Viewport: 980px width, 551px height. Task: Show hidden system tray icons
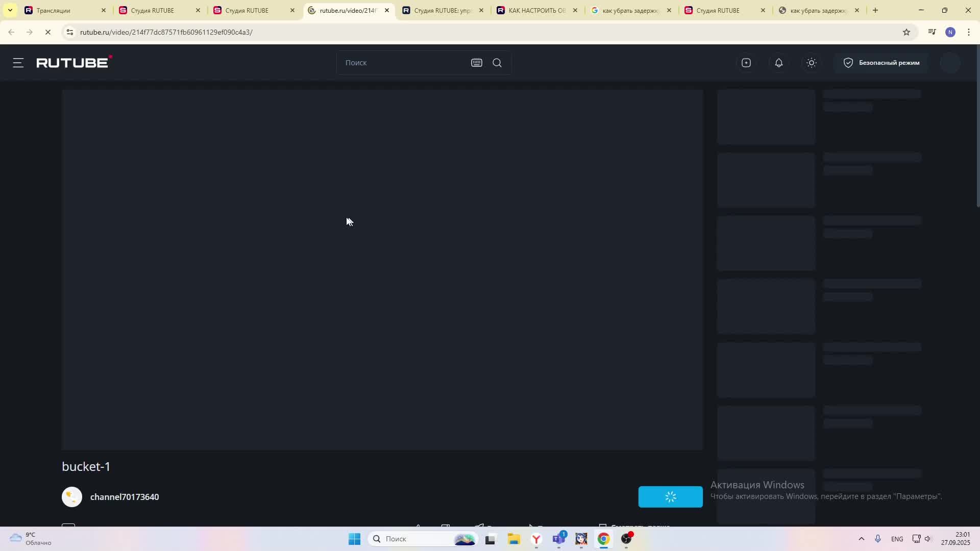861,539
